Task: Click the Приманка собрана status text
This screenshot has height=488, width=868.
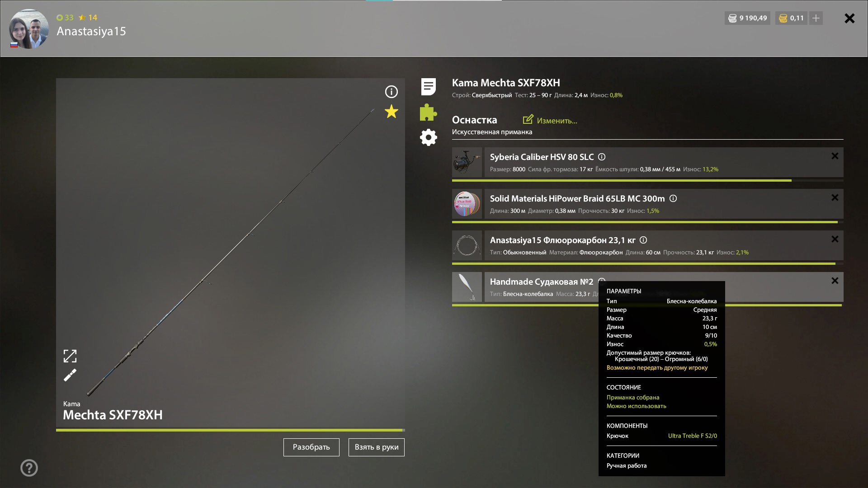Action: [x=632, y=397]
